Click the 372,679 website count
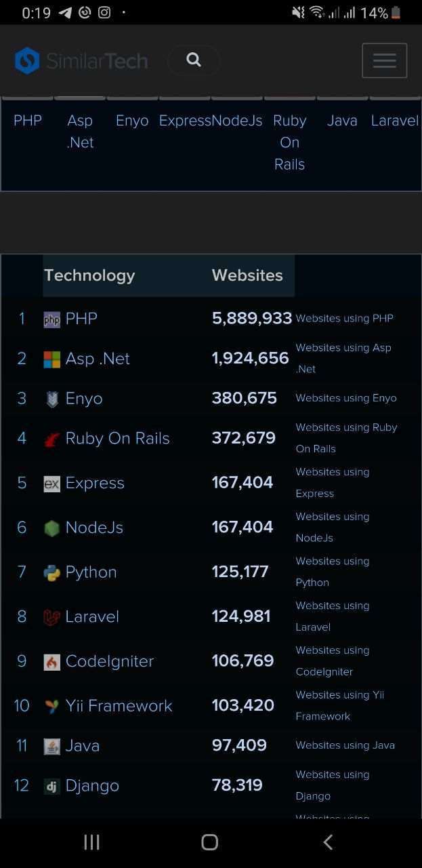 (x=244, y=438)
